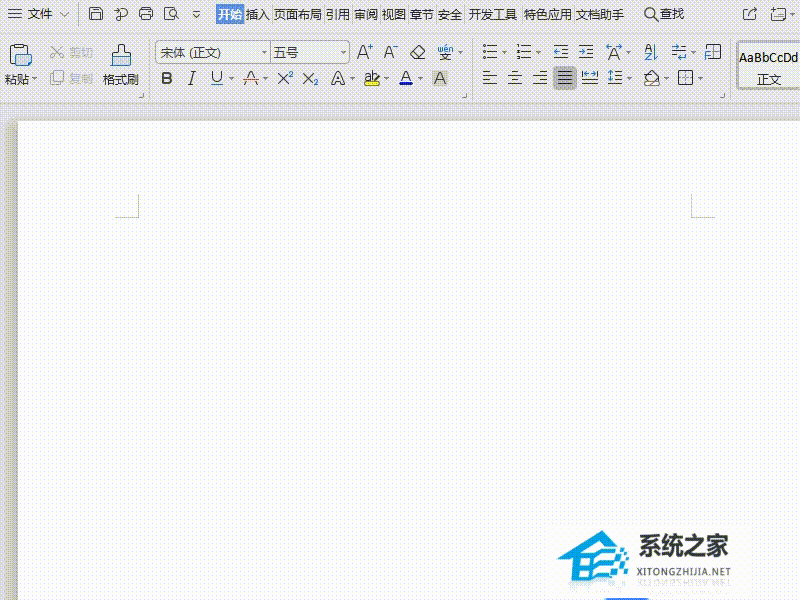Open the font name dropdown
Image resolution: width=800 pixels, height=600 pixels.
(x=264, y=51)
